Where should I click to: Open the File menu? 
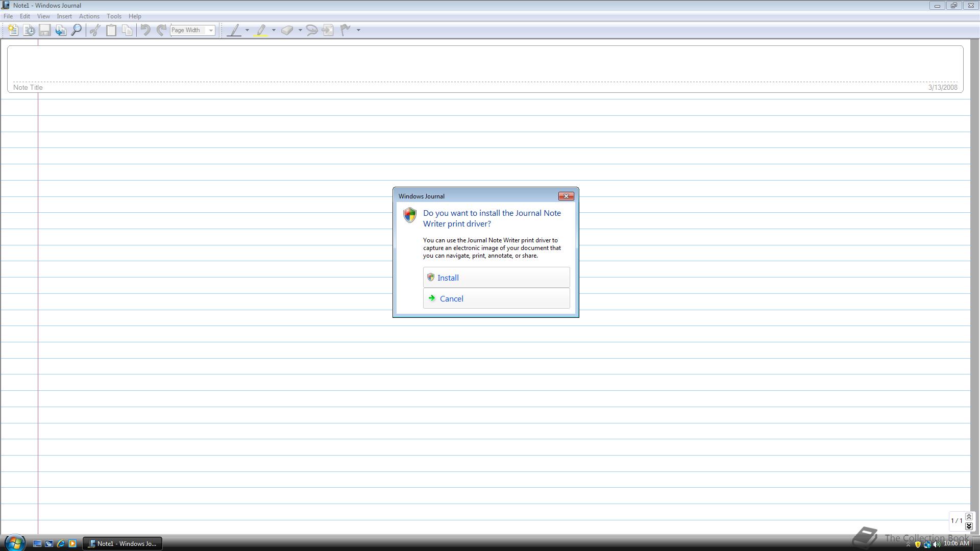coord(8,16)
